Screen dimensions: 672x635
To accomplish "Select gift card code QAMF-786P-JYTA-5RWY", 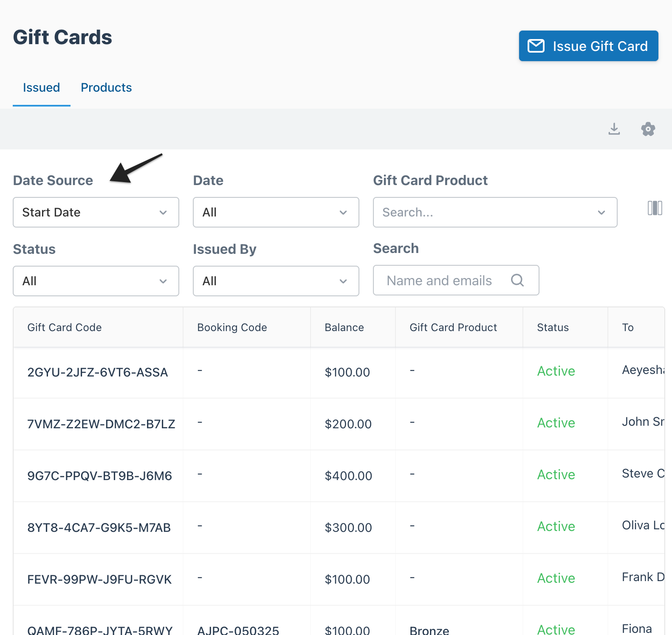I will [100, 630].
